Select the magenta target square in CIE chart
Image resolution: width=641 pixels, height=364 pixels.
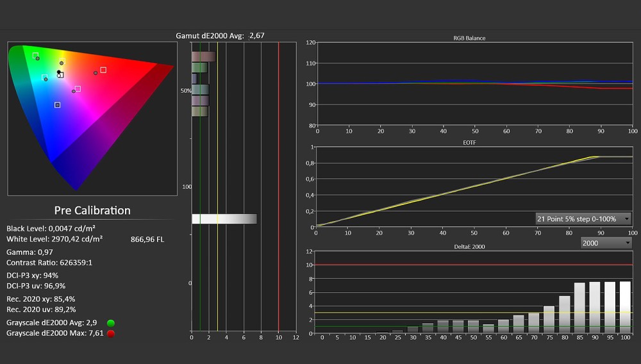[x=78, y=88]
